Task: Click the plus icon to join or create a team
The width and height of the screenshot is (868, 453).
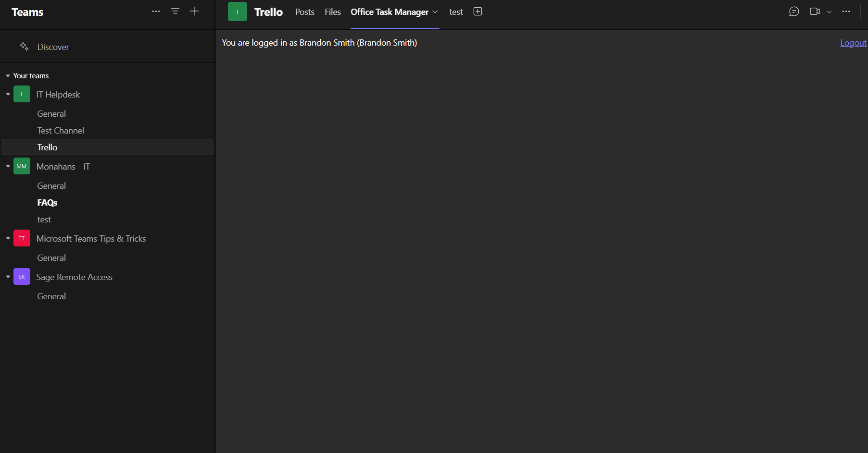Action: [194, 12]
